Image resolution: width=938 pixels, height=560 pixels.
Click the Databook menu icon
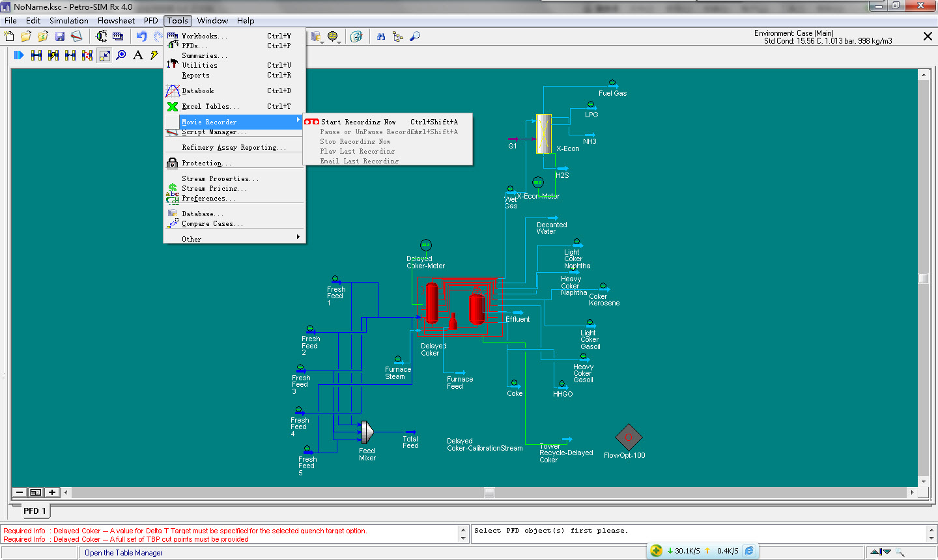coord(172,91)
